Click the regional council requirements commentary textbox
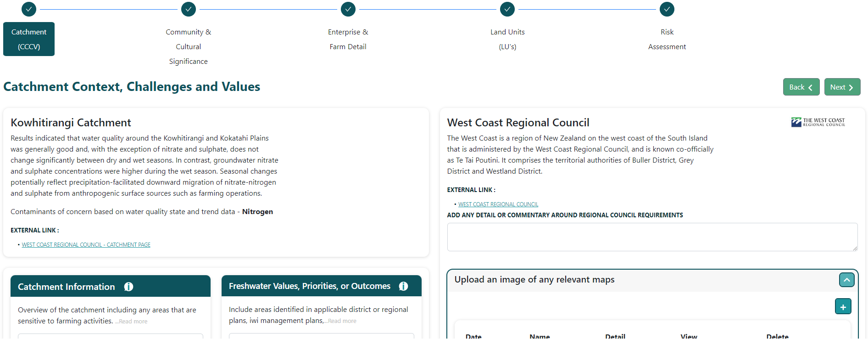 pos(652,237)
